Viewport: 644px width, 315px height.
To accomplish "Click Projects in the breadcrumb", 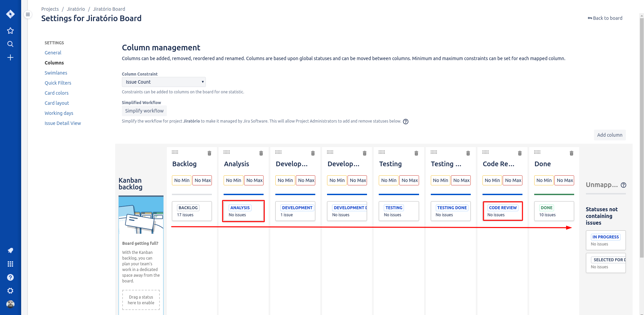I will tap(50, 9).
